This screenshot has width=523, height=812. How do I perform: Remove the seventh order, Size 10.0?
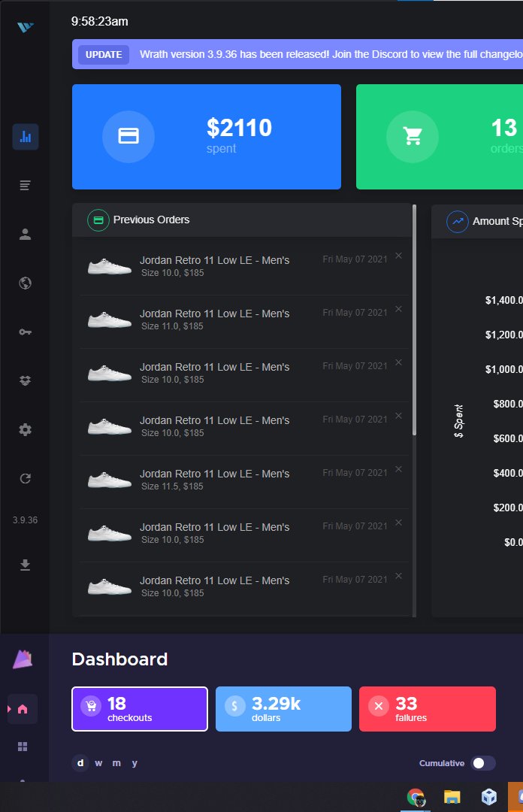(x=399, y=575)
